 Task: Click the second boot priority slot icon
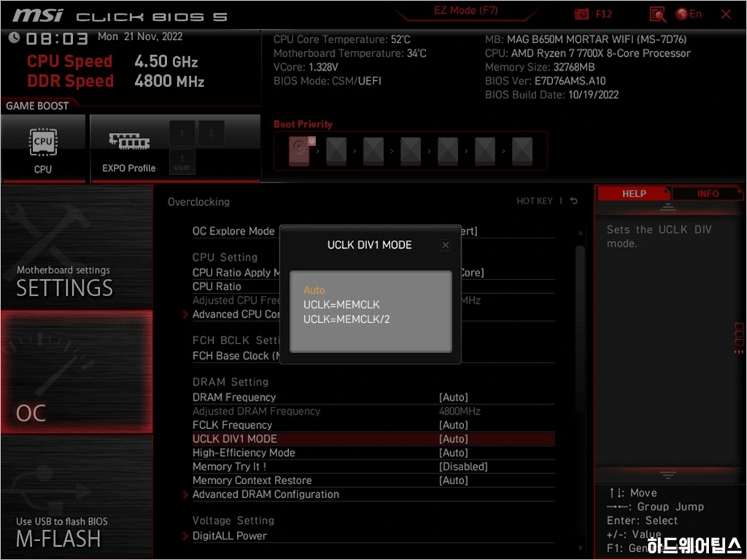336,151
